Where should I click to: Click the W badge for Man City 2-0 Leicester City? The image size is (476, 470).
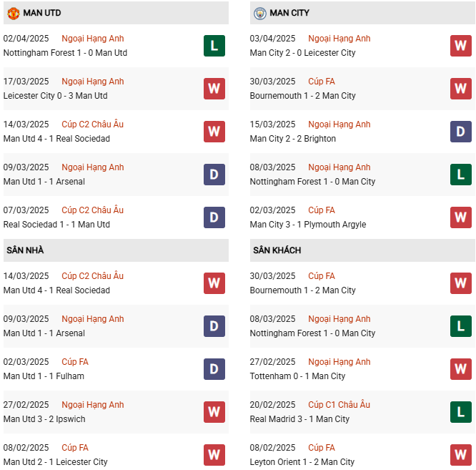click(460, 46)
